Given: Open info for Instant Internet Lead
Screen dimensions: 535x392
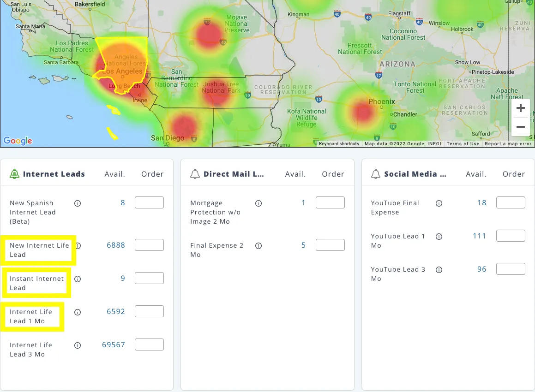Looking at the screenshot, I should (x=78, y=279).
